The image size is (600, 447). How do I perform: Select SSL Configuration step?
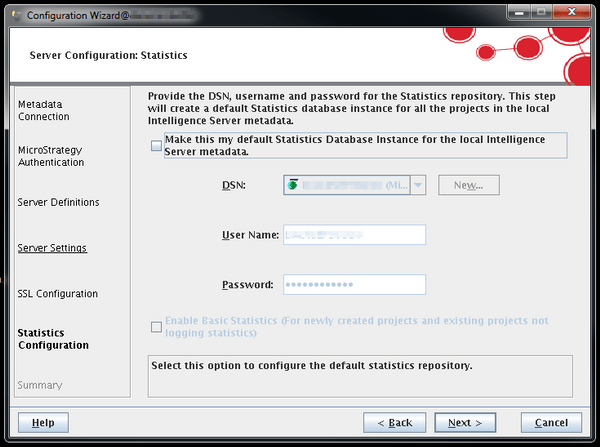[x=58, y=294]
